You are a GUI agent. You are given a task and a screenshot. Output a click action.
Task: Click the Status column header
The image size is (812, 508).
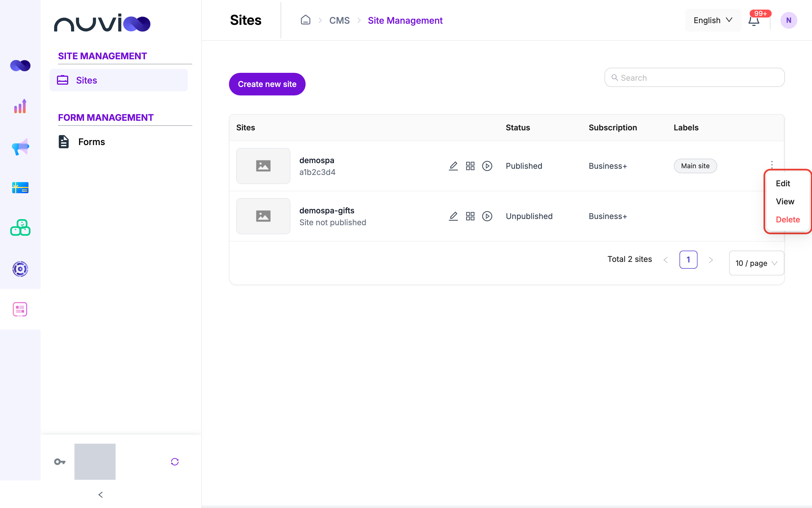(x=518, y=128)
